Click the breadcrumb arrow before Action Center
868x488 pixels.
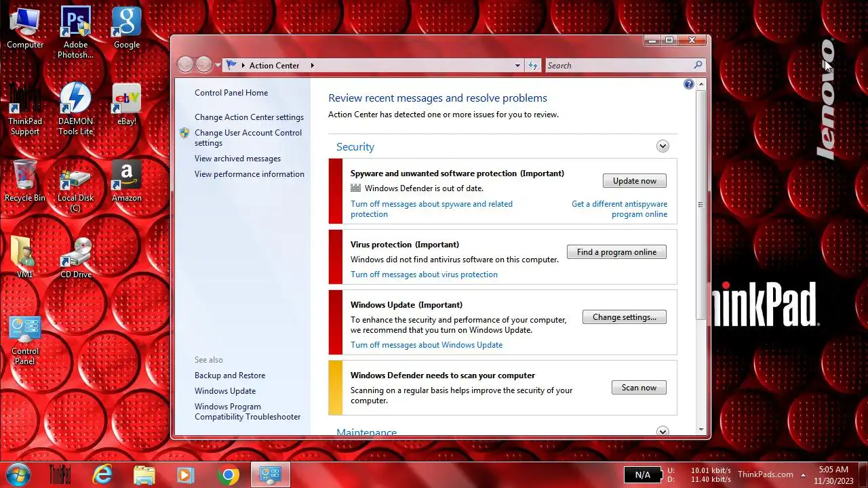coord(243,65)
